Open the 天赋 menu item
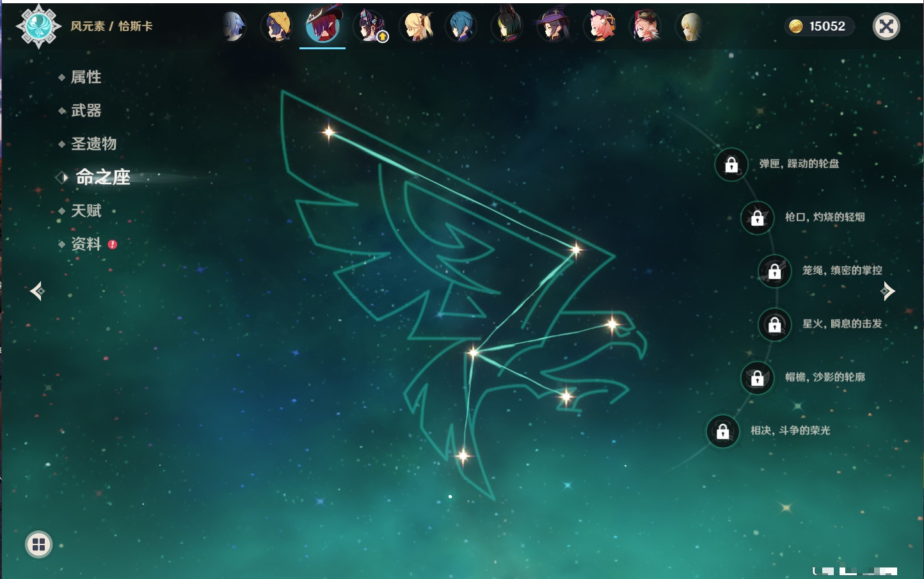This screenshot has height=579, width=924. coord(86,210)
